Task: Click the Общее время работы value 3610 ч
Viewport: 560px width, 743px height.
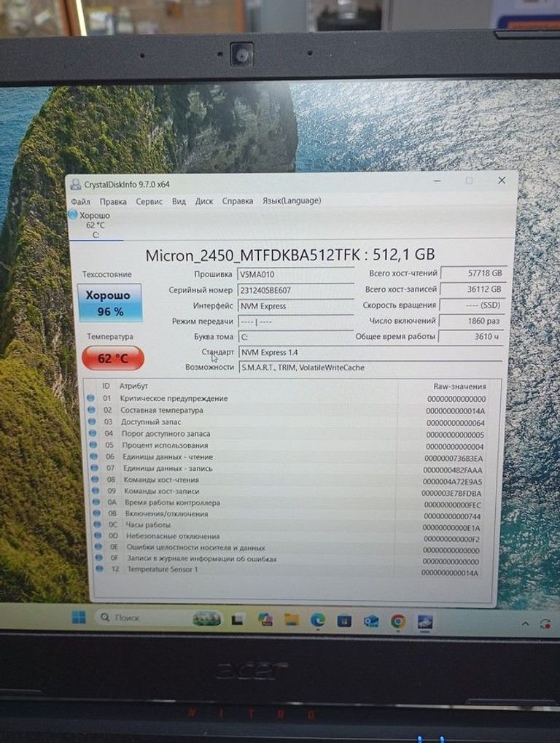Action: tap(470, 336)
